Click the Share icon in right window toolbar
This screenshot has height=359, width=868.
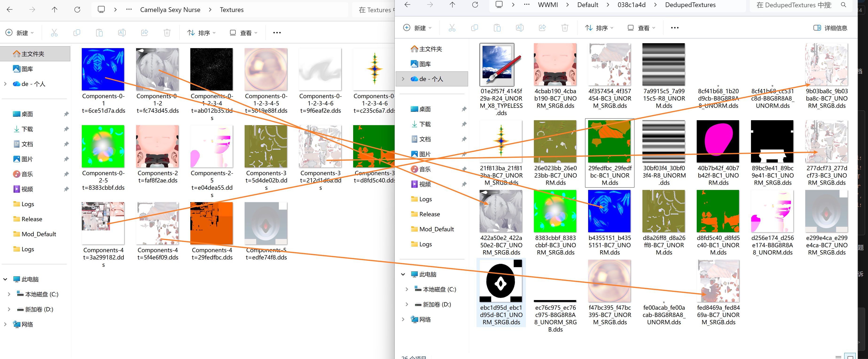point(542,28)
